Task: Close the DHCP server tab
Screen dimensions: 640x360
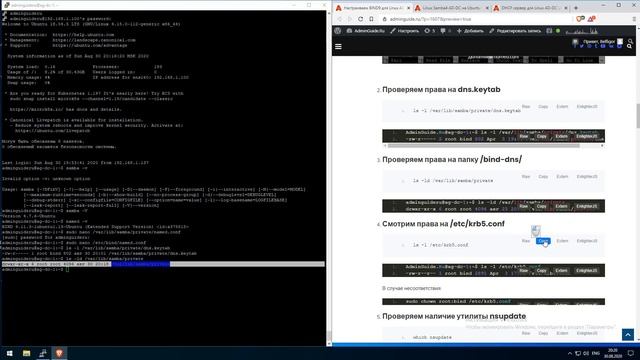Action: pos(566,8)
